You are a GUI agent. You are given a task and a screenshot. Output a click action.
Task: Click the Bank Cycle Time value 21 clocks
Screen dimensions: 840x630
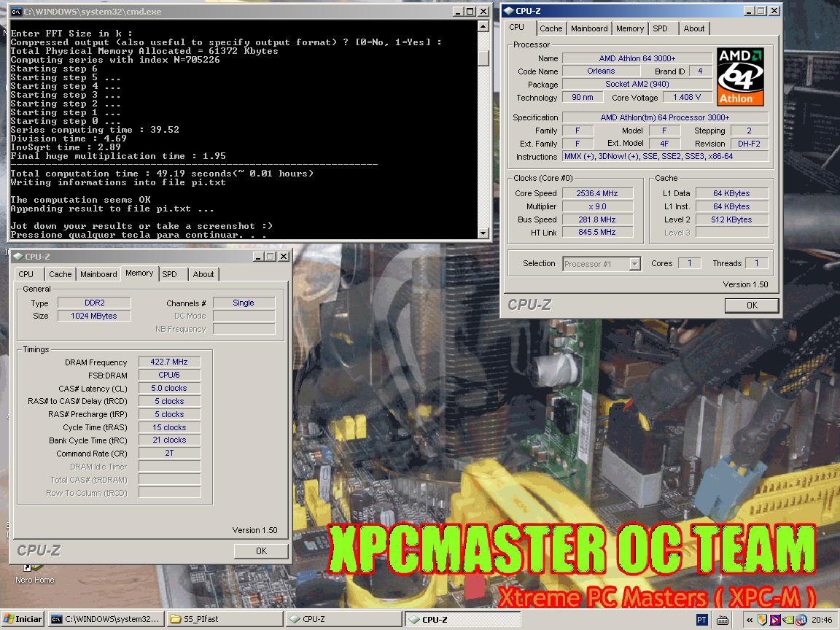pos(169,440)
